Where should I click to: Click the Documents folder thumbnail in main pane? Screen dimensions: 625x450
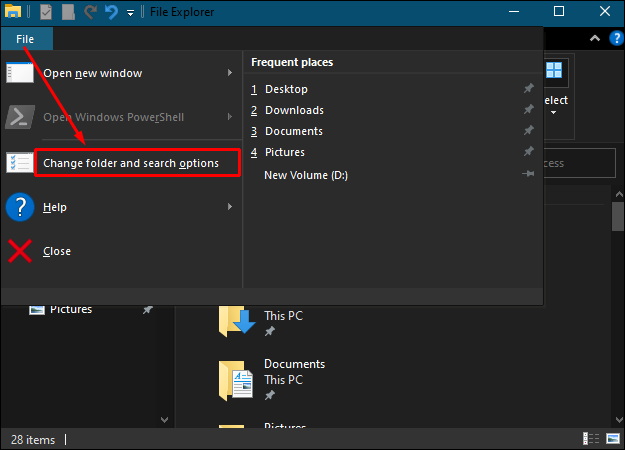(236, 380)
